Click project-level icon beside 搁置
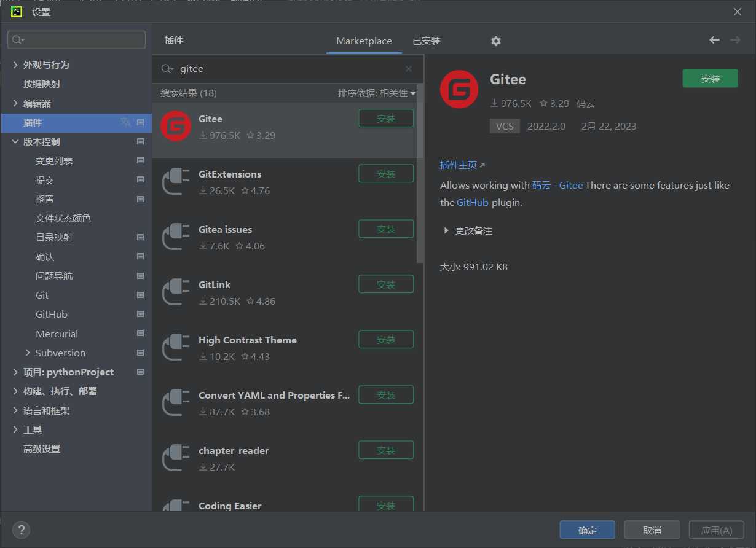Image resolution: width=756 pixels, height=548 pixels. coord(140,199)
